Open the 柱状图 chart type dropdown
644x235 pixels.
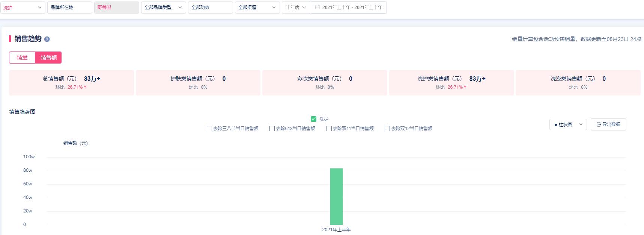[x=568, y=124]
